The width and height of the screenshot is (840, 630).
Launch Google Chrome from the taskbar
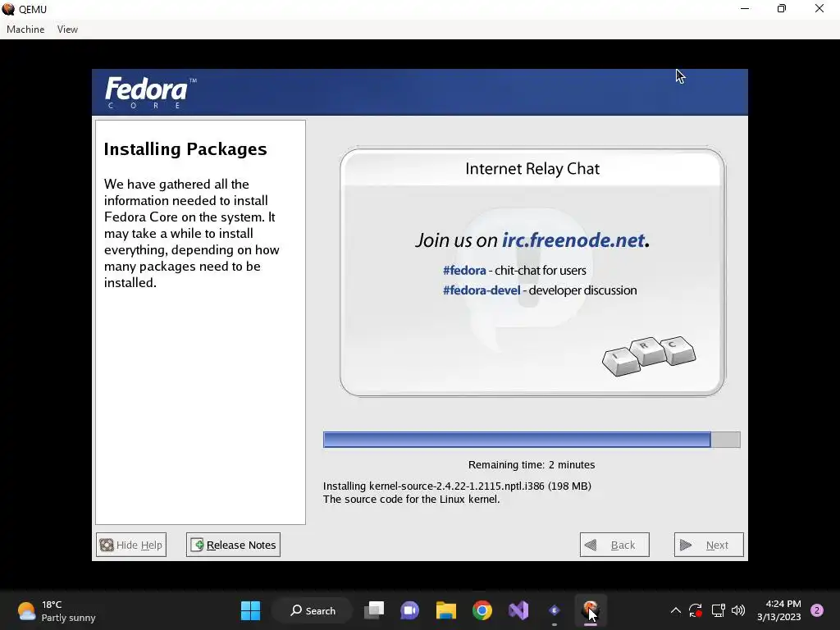(x=482, y=610)
